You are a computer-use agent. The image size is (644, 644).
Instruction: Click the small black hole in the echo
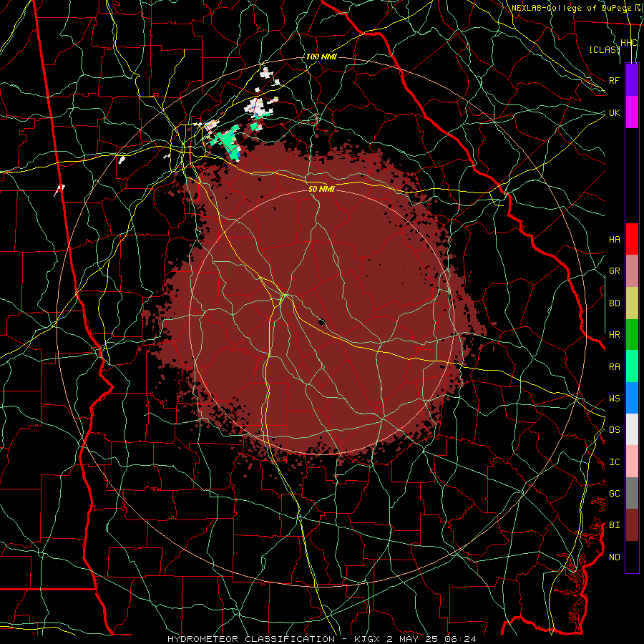tap(321, 321)
